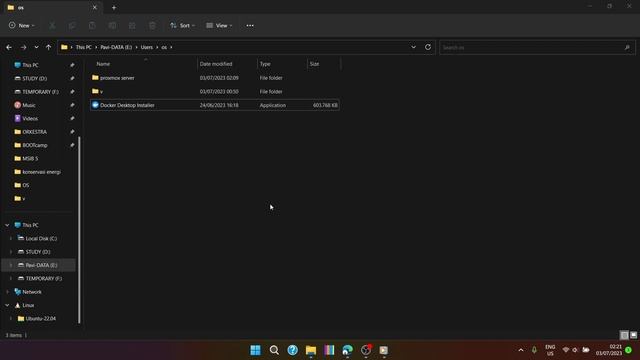Viewport: 640px width, 360px height.
Task: Open clock and date panel
Action: (609, 350)
